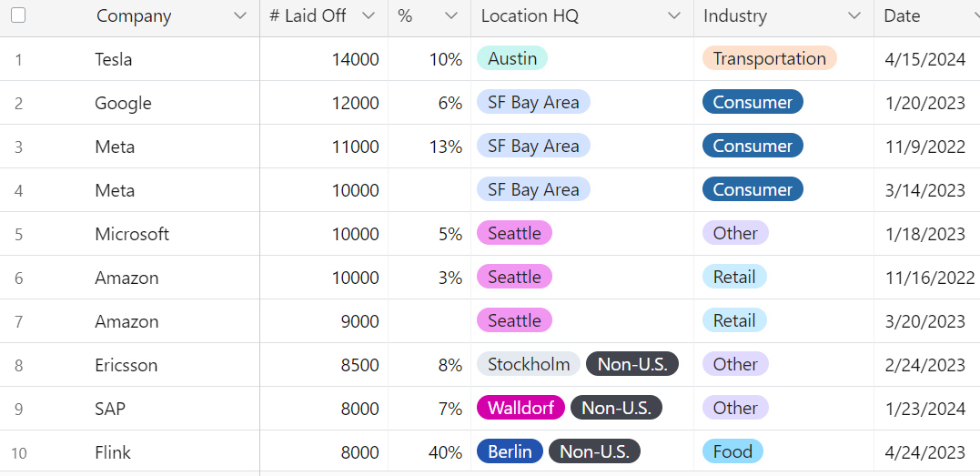The image size is (980, 476).
Task: Select the Flink company cell
Action: point(113,452)
